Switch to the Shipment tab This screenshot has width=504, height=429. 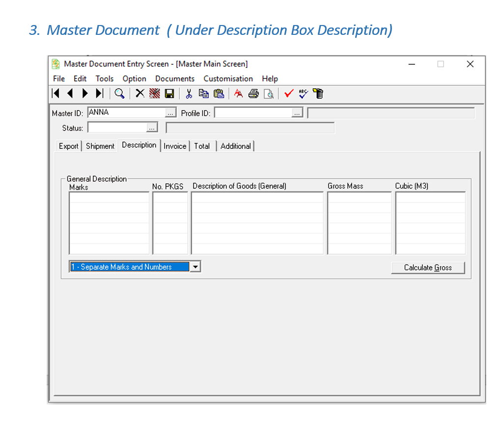(100, 146)
